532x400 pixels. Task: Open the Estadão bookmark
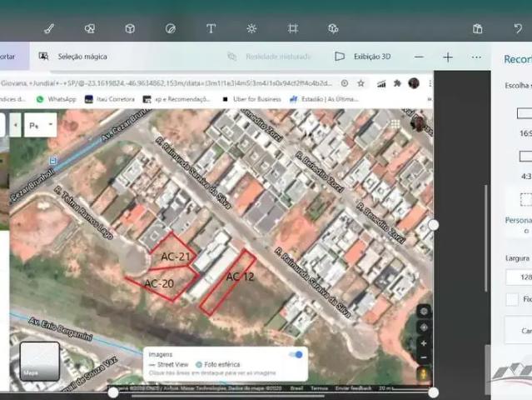point(324,99)
